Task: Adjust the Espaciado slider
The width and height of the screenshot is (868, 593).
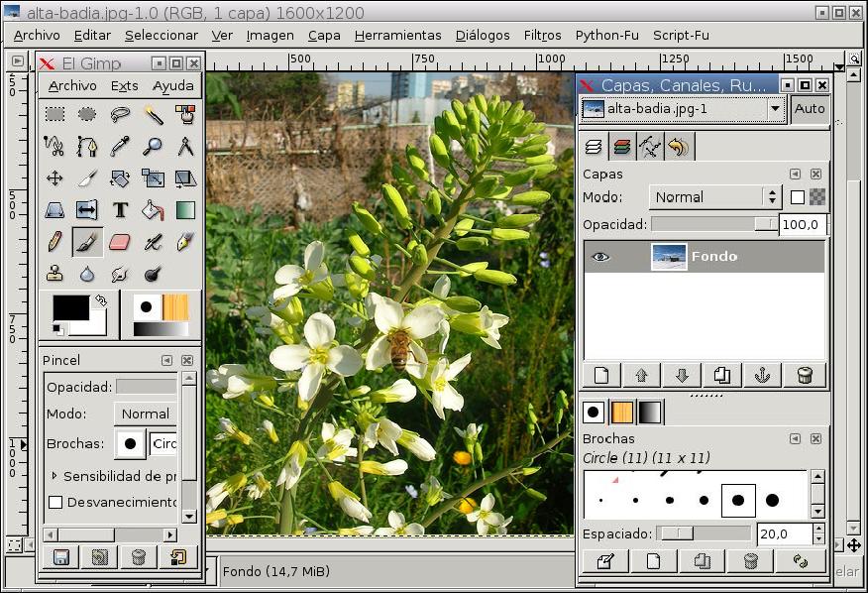Action: (x=704, y=534)
